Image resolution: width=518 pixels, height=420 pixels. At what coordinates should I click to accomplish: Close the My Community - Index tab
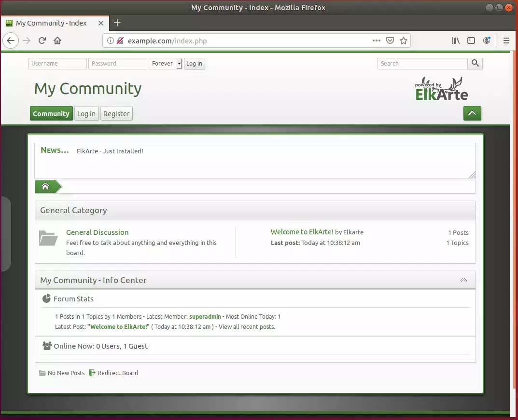coord(101,23)
